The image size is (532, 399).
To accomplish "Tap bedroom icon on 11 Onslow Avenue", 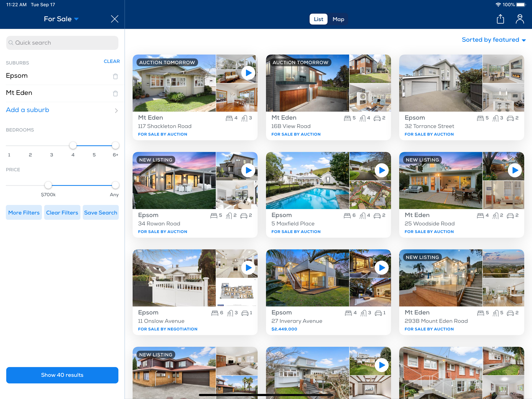I will [215, 313].
